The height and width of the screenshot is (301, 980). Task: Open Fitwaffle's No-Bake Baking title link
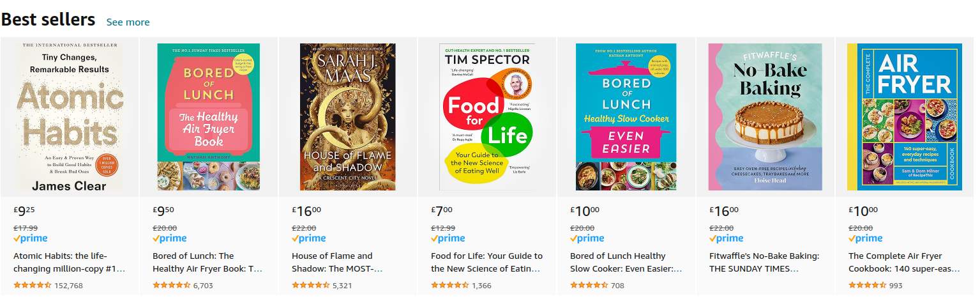point(764,262)
